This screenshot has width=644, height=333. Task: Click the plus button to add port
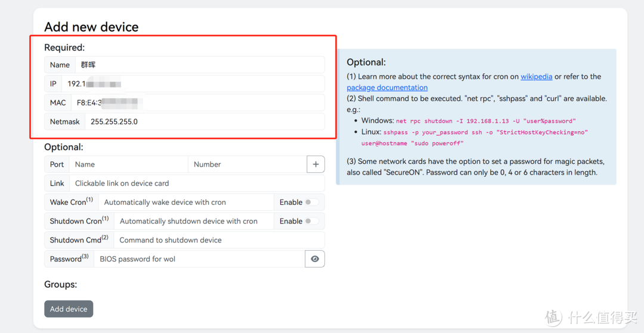(315, 164)
